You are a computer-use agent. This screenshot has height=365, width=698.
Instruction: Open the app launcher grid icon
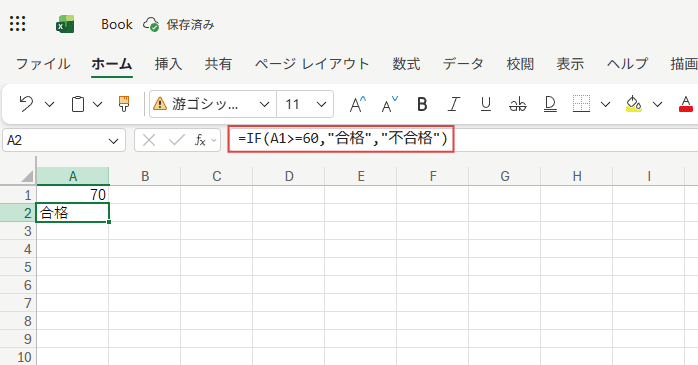coord(18,24)
